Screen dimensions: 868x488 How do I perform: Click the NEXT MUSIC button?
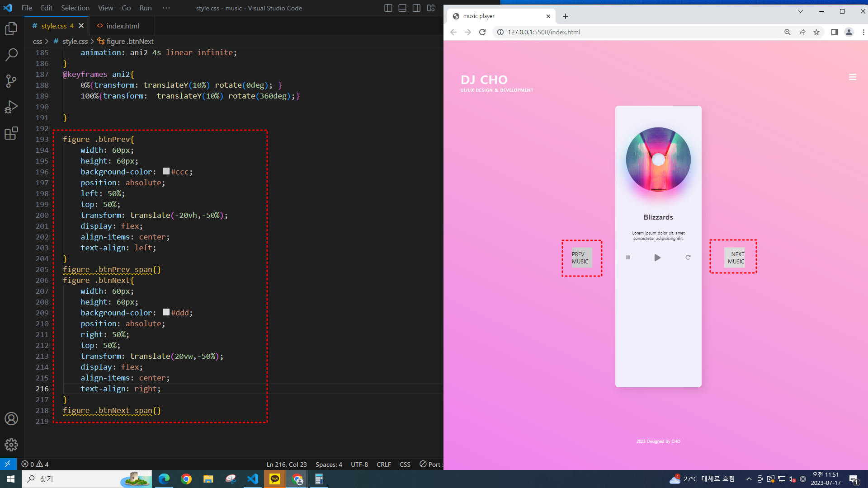point(734,258)
